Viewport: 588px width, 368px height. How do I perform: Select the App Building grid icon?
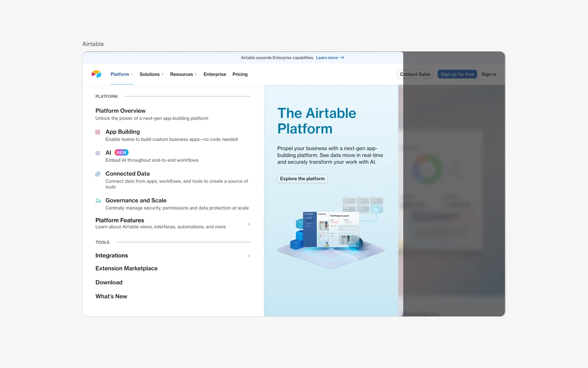[98, 132]
